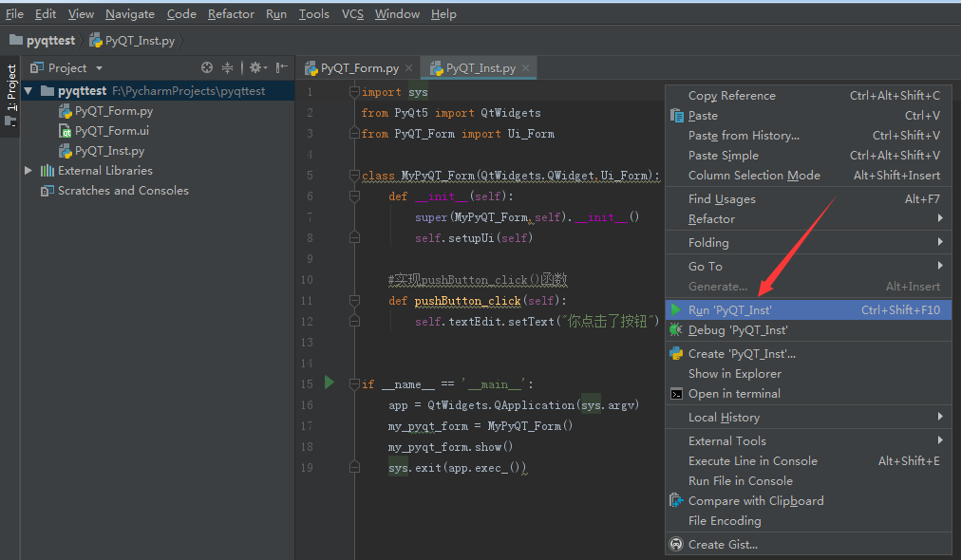
Task: Open the Navigate menu
Action: click(x=130, y=13)
